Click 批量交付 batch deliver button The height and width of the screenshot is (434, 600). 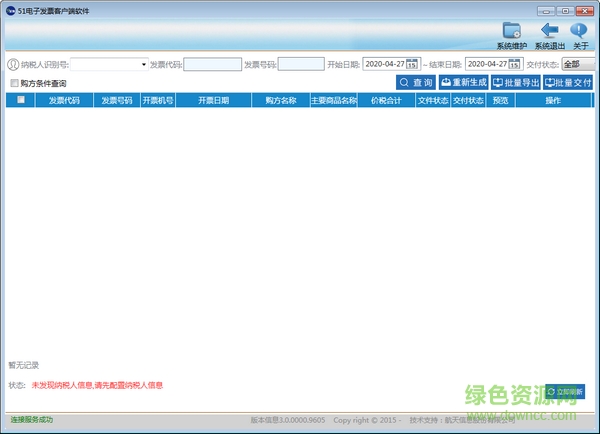click(x=567, y=83)
